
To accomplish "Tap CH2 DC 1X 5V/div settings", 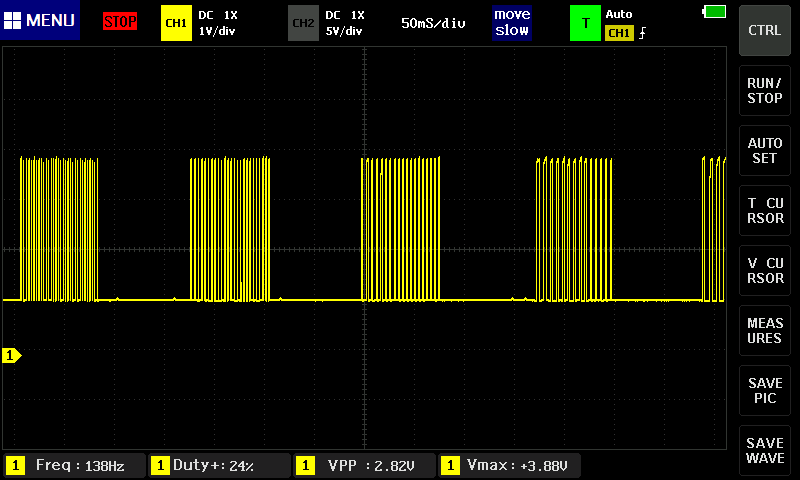I will tap(345, 23).
